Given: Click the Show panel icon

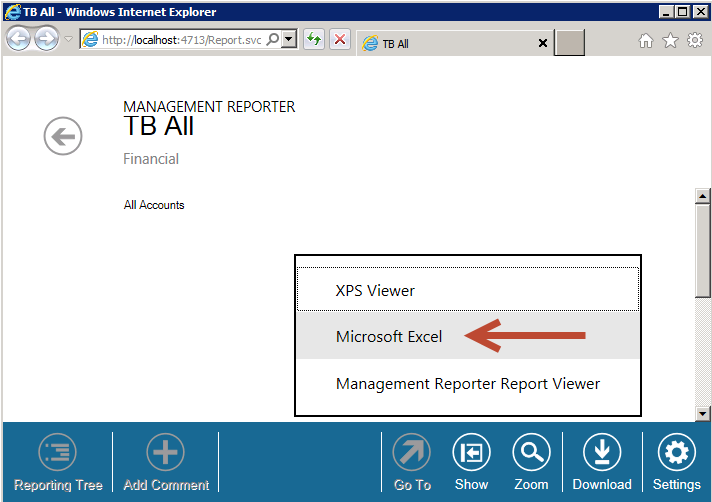Looking at the screenshot, I should (471, 452).
